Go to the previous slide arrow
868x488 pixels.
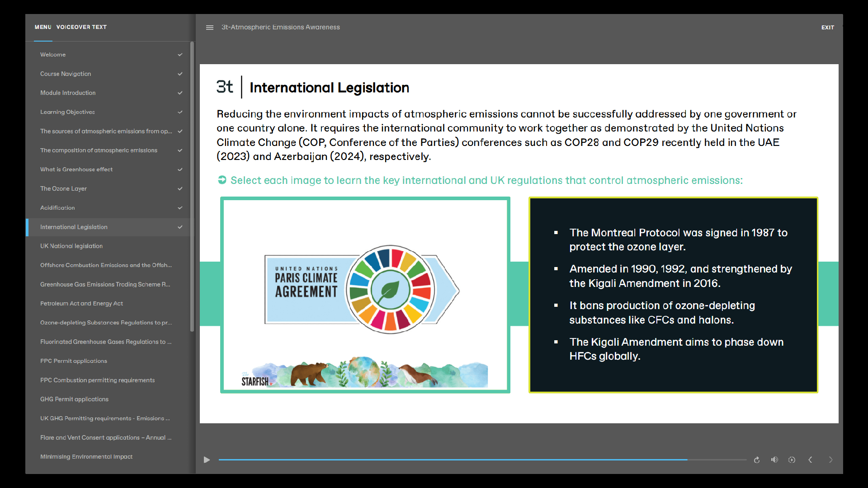point(810,460)
